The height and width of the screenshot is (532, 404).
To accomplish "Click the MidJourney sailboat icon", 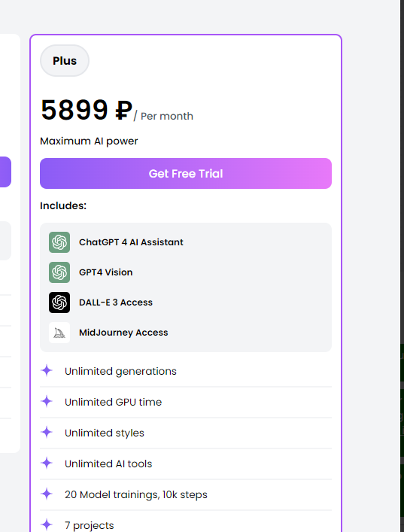I will coord(59,333).
